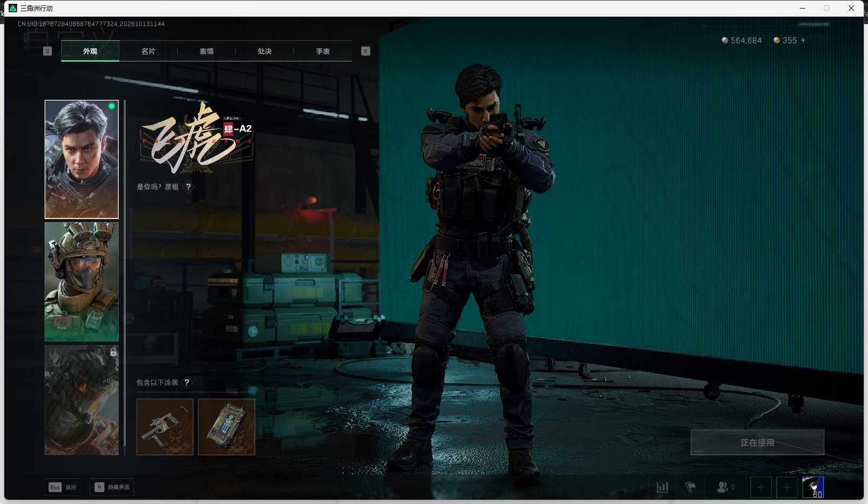Minimize the 三角洲行动 window
The width and height of the screenshot is (868, 504).
[802, 8]
